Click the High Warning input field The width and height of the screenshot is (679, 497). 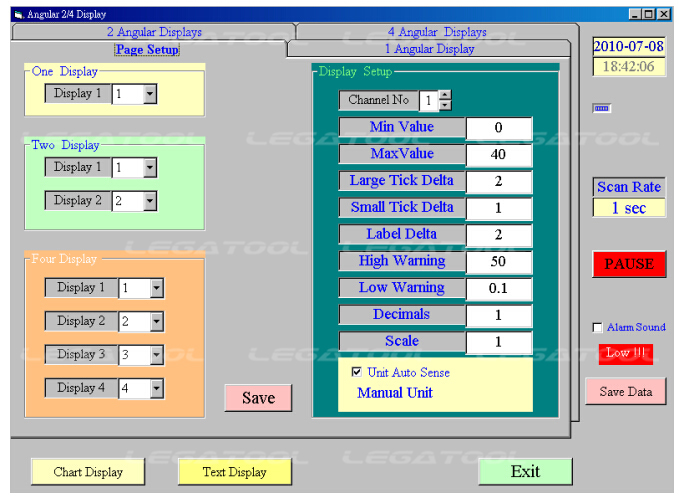(498, 261)
